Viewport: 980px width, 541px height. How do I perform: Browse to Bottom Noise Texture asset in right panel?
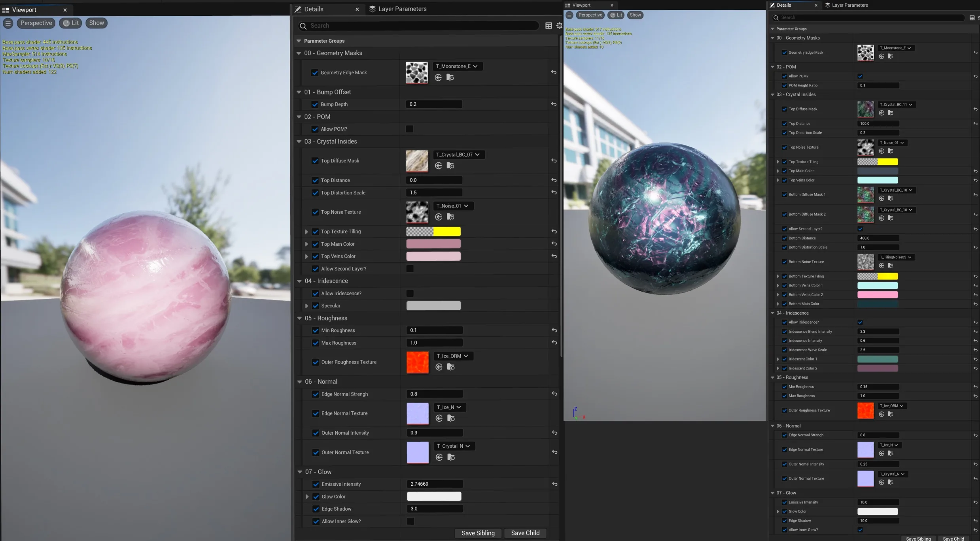coord(890,266)
